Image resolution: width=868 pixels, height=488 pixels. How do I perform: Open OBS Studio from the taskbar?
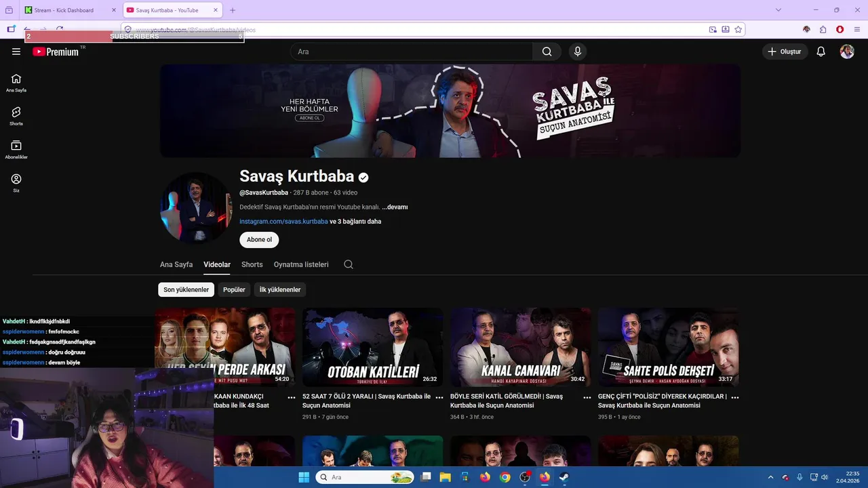525,477
